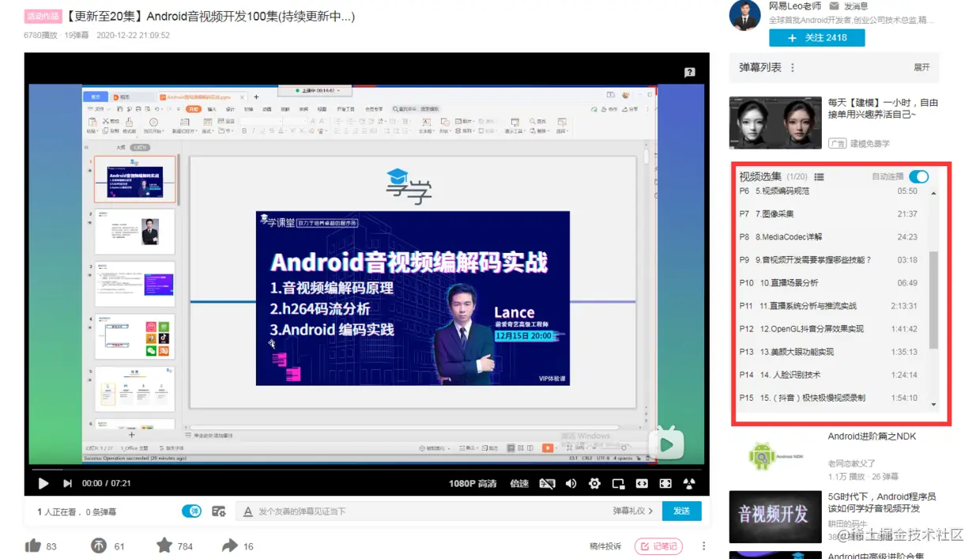This screenshot has height=559, width=980.
Task: Like the video with the thumbs-up icon
Action: [x=32, y=546]
